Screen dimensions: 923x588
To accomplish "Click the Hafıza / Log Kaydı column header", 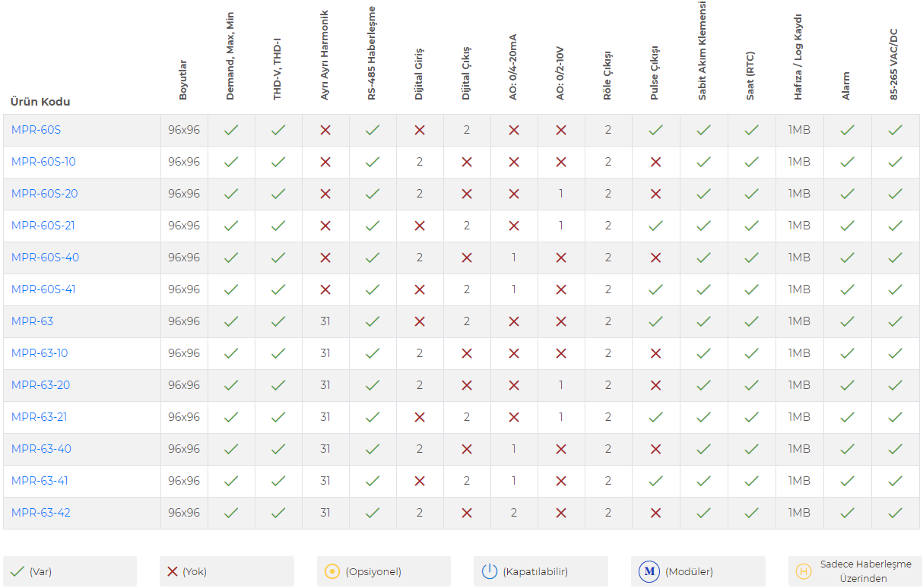I will coord(798,56).
